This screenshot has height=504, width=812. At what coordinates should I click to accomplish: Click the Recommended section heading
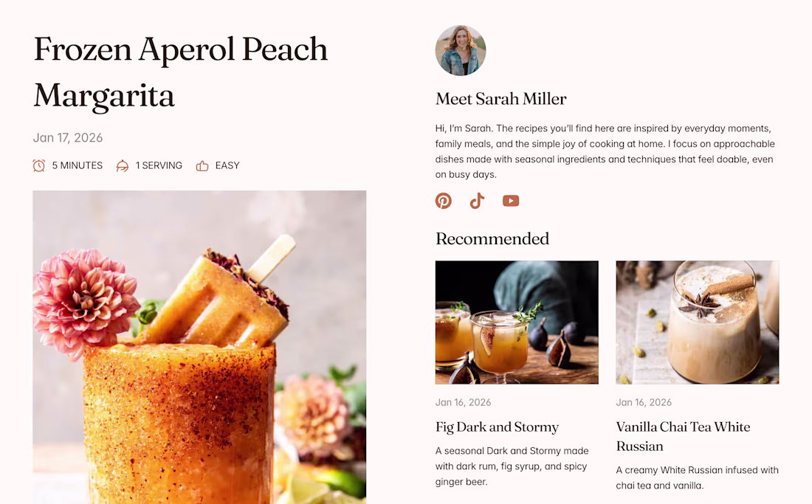(492, 238)
